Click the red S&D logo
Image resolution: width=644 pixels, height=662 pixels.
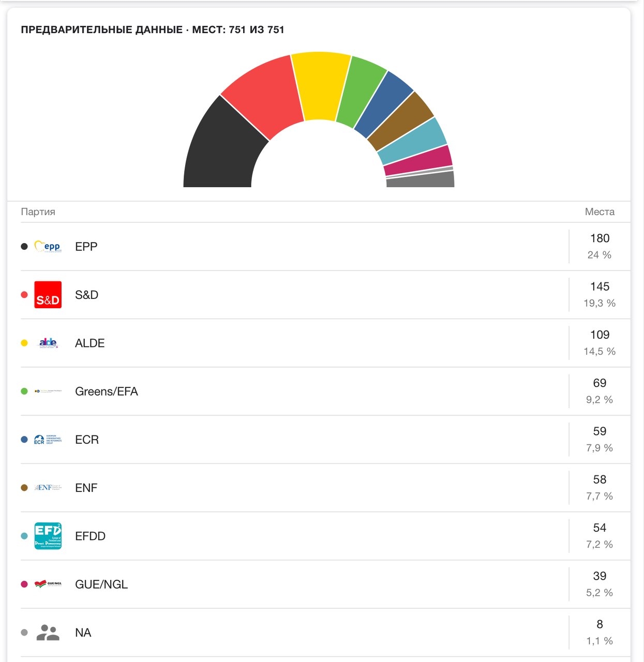point(48,295)
